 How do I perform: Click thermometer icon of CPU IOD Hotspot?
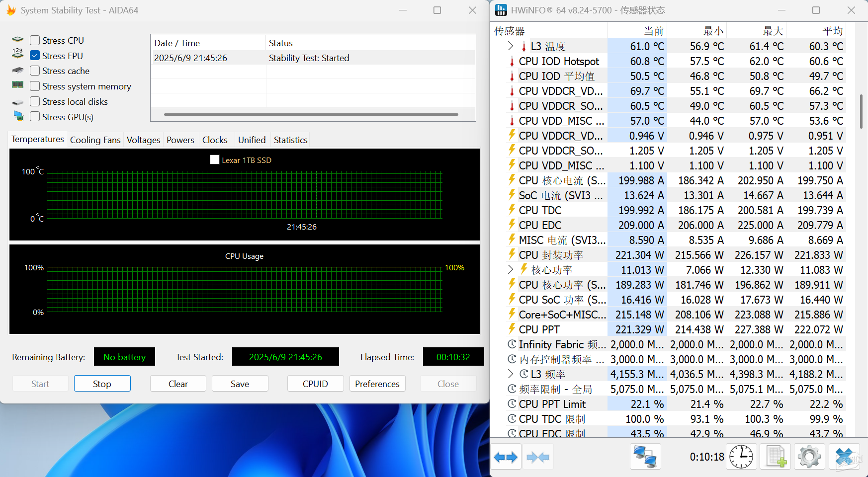click(x=512, y=61)
